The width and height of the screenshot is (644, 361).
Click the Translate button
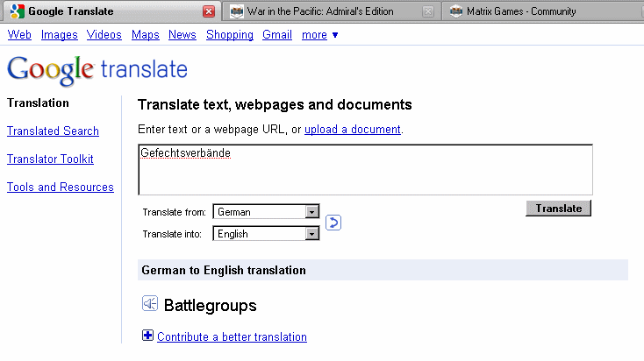(558, 209)
